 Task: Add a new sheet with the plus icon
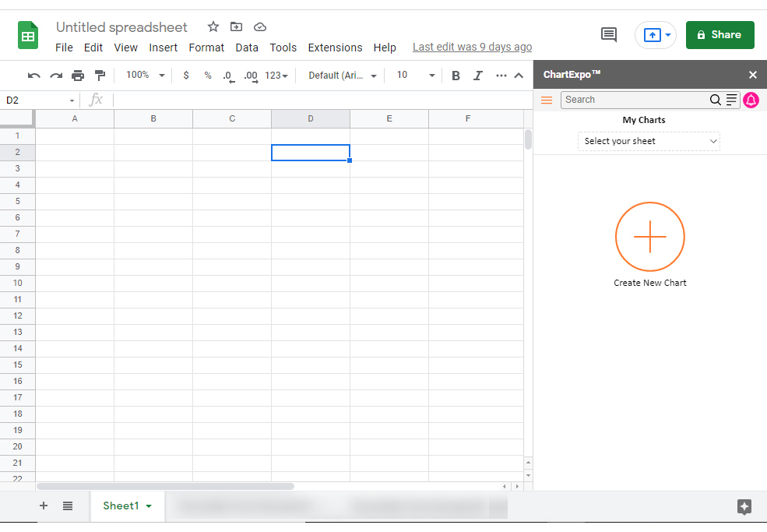pos(44,506)
